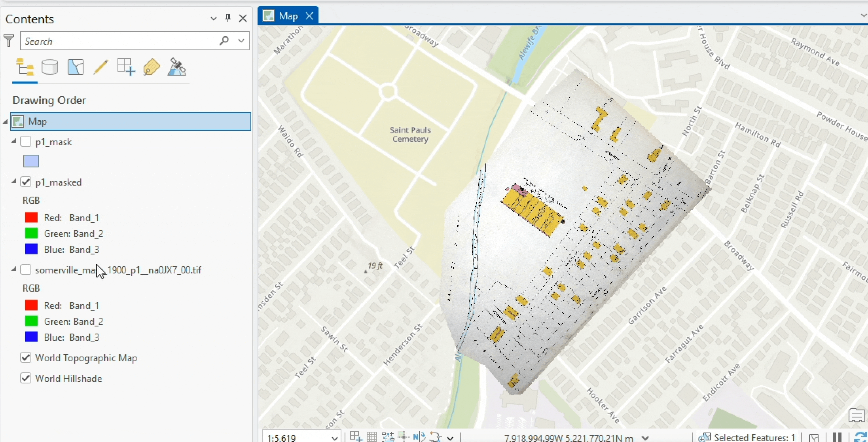
Task: Open p1_mask blue symbol swatch
Action: click(31, 161)
